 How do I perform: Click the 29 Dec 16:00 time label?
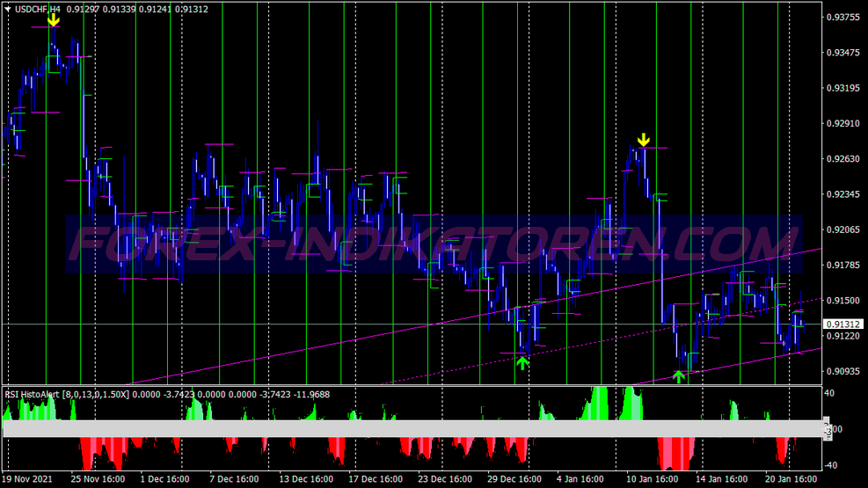pyautogui.click(x=514, y=480)
